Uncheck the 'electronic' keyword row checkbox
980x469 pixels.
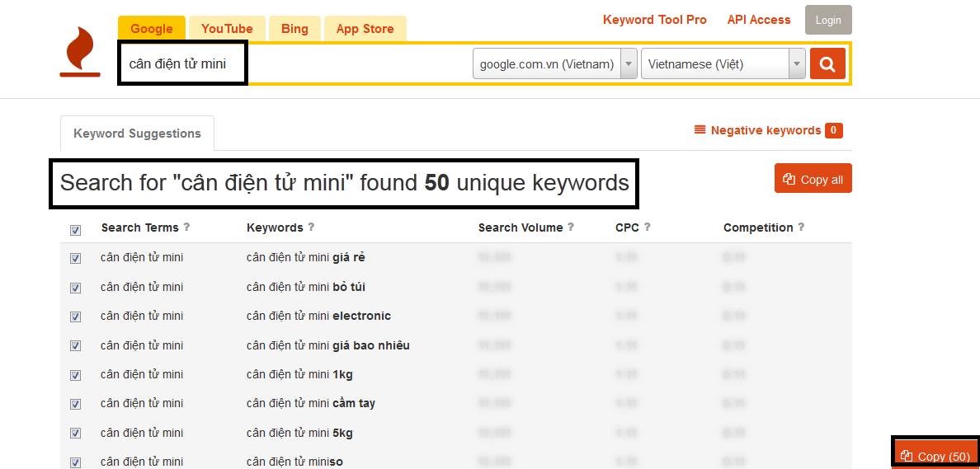[x=76, y=317]
